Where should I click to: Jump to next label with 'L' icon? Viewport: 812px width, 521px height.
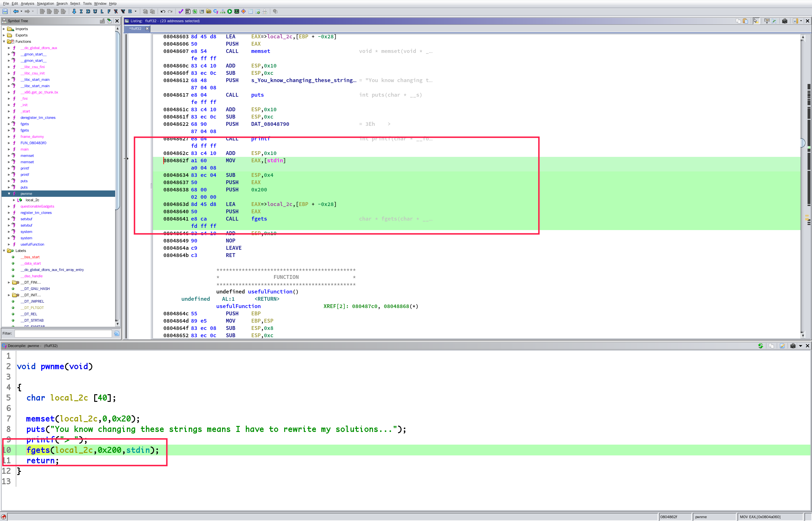pyautogui.click(x=102, y=11)
